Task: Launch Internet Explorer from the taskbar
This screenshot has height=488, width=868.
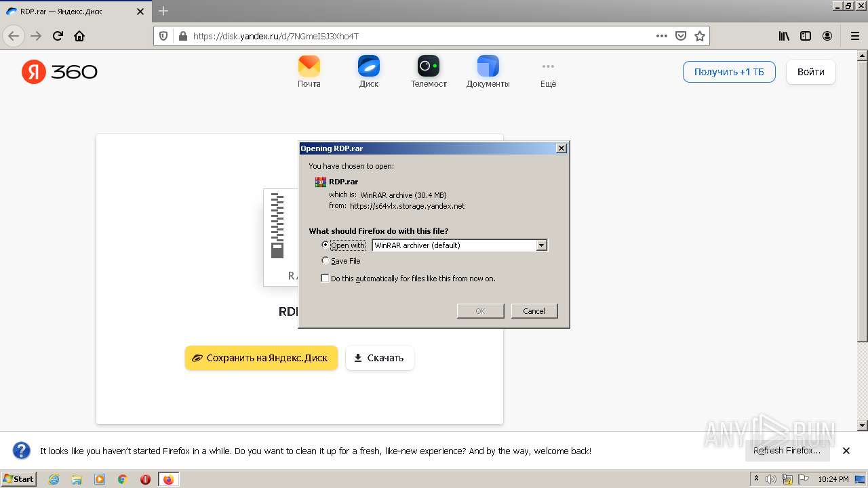Action: coord(54,479)
